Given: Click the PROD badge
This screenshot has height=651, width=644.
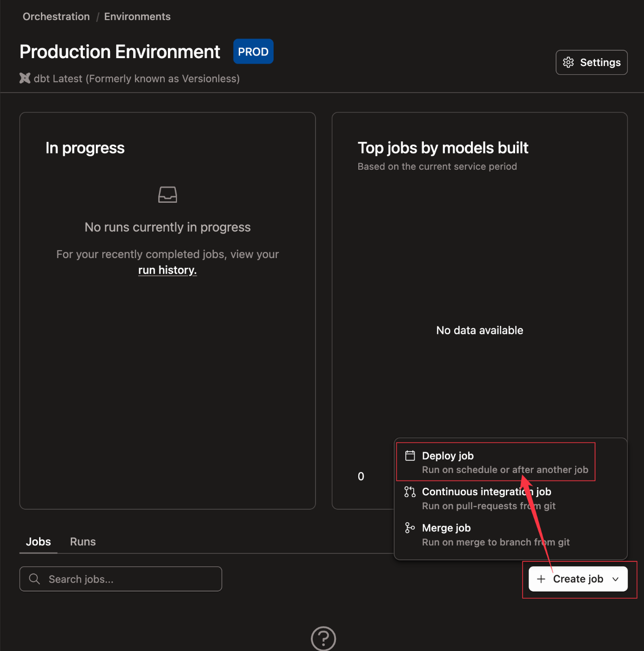Looking at the screenshot, I should pos(253,52).
